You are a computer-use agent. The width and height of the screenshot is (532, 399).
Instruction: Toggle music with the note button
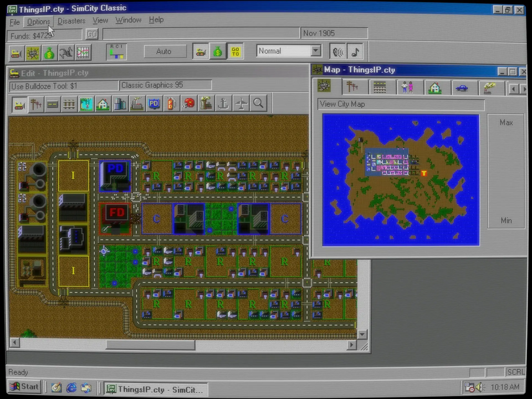[x=355, y=52]
